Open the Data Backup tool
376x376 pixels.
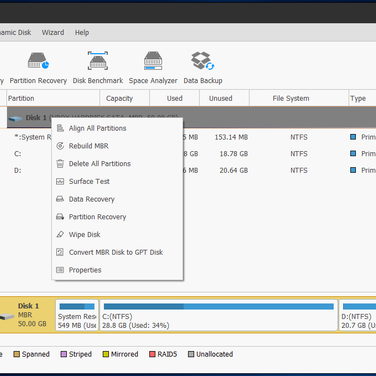tap(203, 68)
